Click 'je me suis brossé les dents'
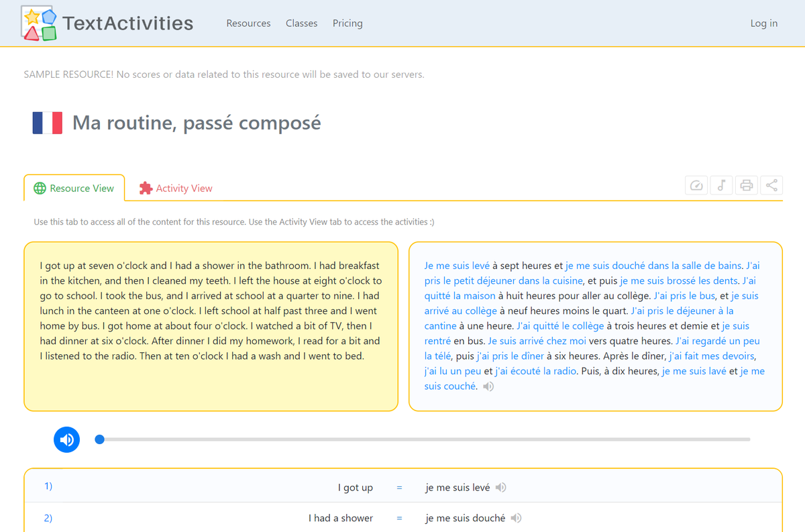 click(679, 280)
